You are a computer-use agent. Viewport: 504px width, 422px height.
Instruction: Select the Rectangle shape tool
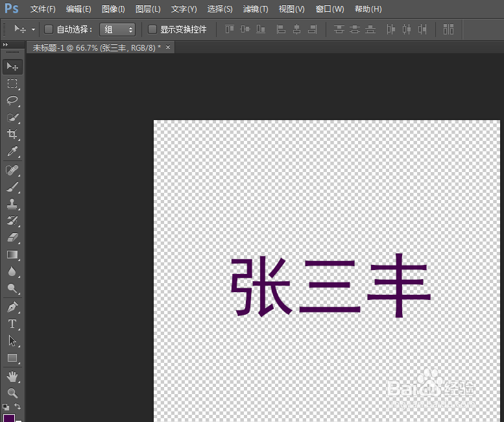coord(12,358)
